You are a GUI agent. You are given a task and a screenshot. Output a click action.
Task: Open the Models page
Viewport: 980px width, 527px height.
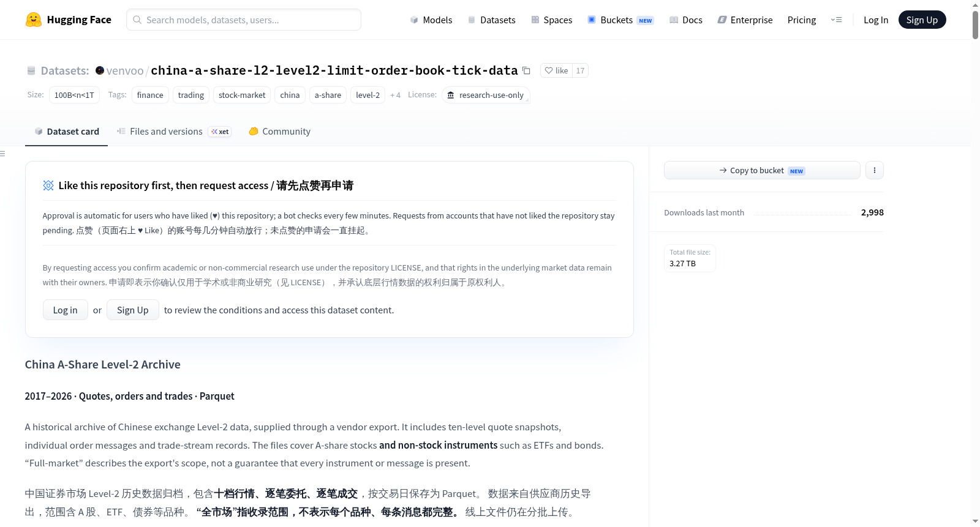(x=431, y=20)
